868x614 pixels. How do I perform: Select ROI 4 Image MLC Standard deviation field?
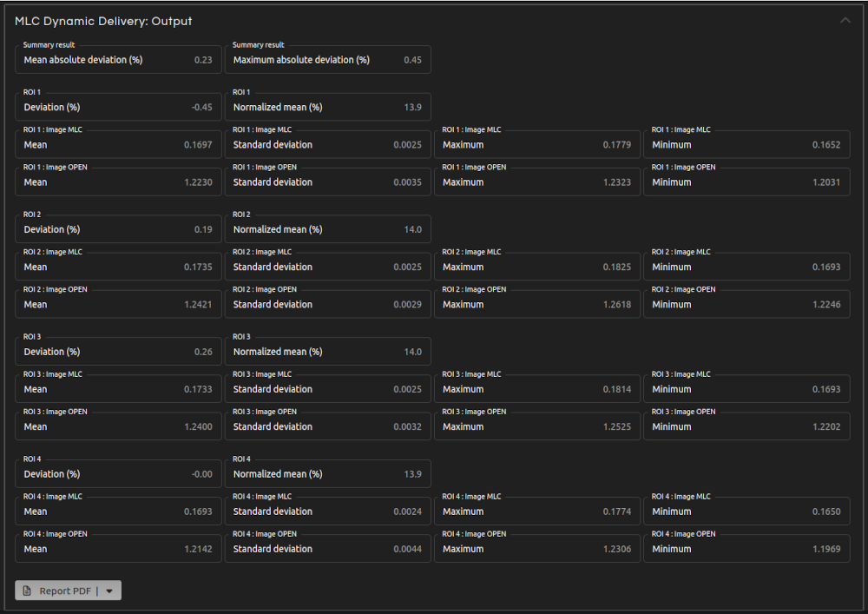328,512
